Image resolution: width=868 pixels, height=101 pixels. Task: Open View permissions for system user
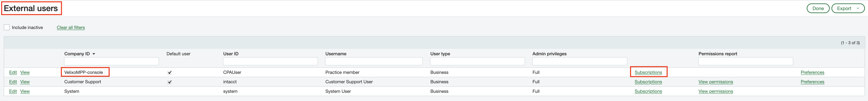pyautogui.click(x=716, y=91)
